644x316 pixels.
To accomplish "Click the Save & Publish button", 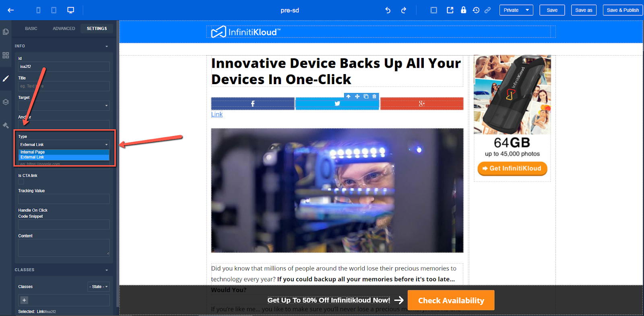I will click(x=623, y=10).
